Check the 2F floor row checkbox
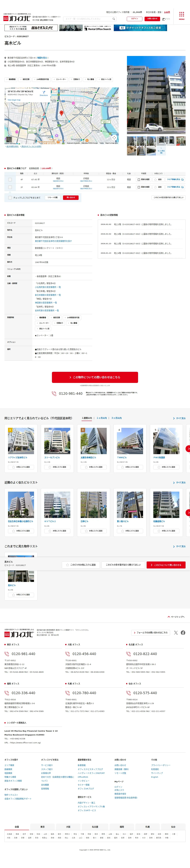Viewport: 190px width, 868px height. [10, 187]
